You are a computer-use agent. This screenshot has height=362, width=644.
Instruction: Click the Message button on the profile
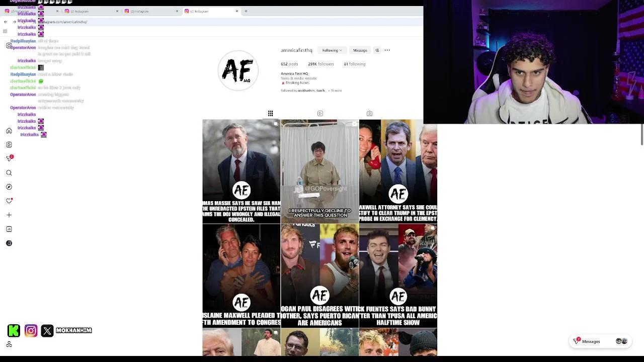(x=360, y=50)
